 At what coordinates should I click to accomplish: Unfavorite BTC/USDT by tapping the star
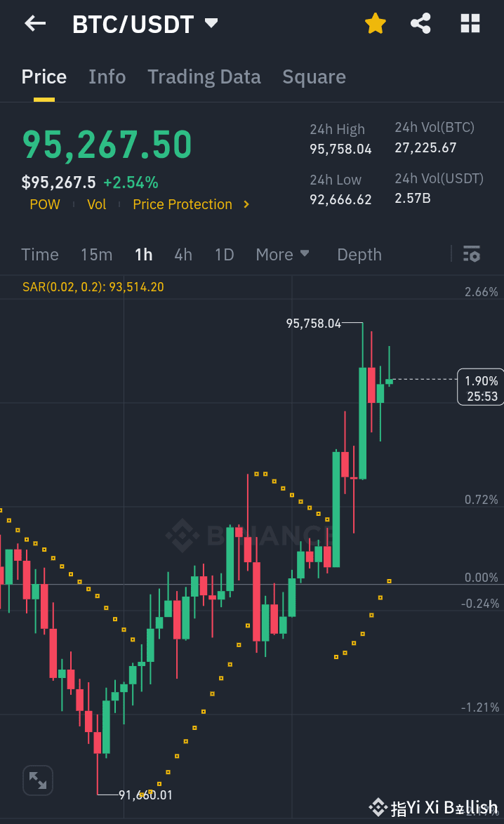tap(376, 23)
